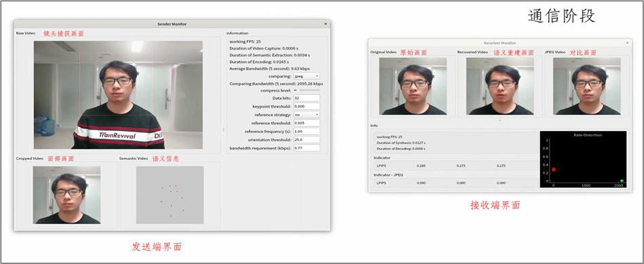Click the Semantic Video keypoints panel
This screenshot has height=264, width=644.
coord(170,195)
